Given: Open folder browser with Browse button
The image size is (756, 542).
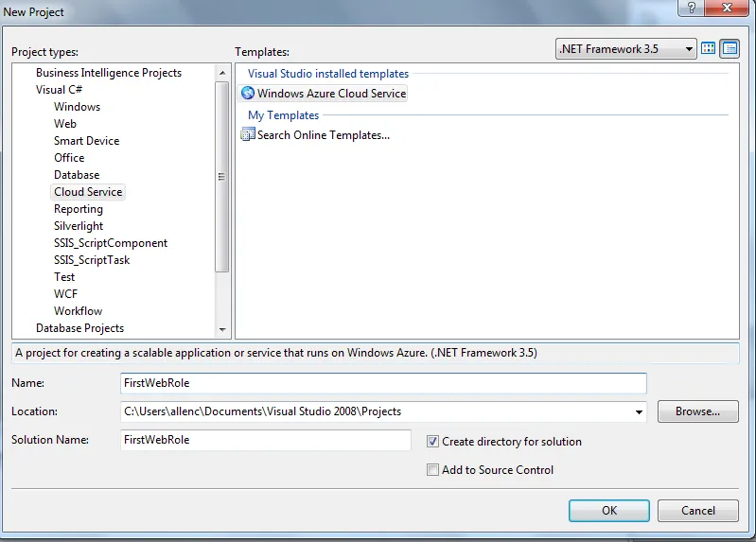Looking at the screenshot, I should pos(697,411).
